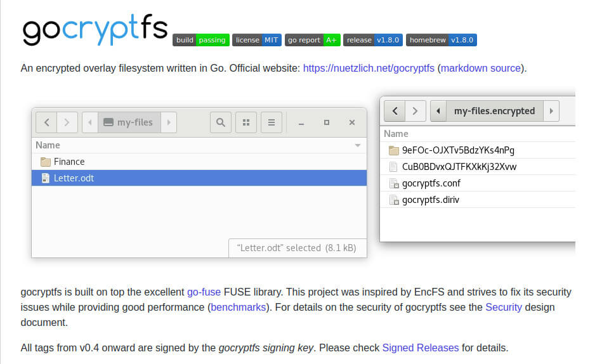The width and height of the screenshot is (609, 364).
Task: Click the gocryptfs logo
Action: (95, 30)
